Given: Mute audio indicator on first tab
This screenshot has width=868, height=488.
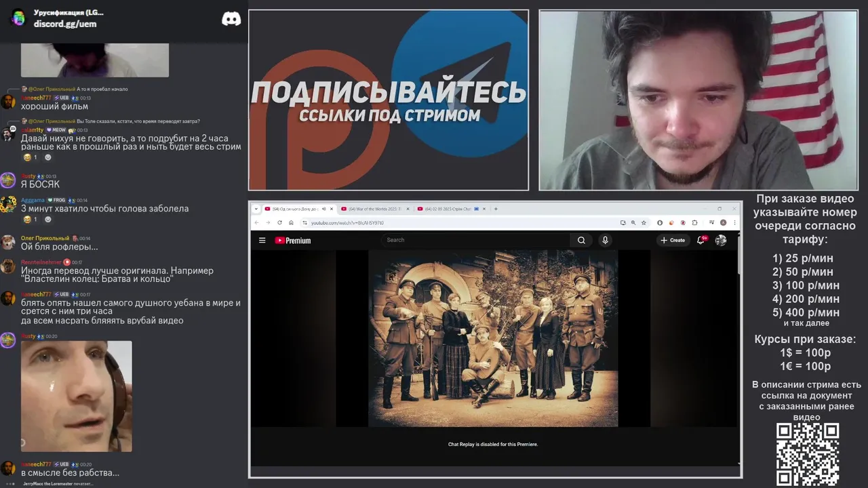Looking at the screenshot, I should coord(323,209).
